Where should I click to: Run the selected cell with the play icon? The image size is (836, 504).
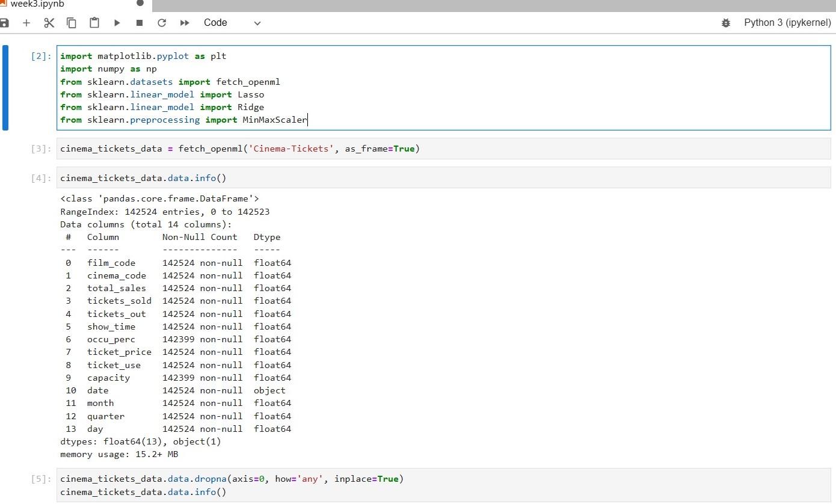(117, 23)
